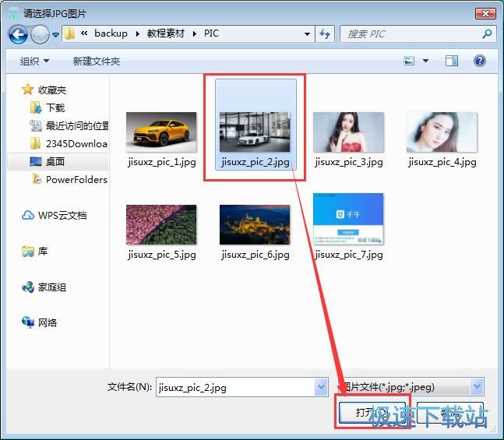The height and width of the screenshot is (440, 504).
Task: Select the white car thumbnail jisuxz_pic_2
Action: point(255,132)
